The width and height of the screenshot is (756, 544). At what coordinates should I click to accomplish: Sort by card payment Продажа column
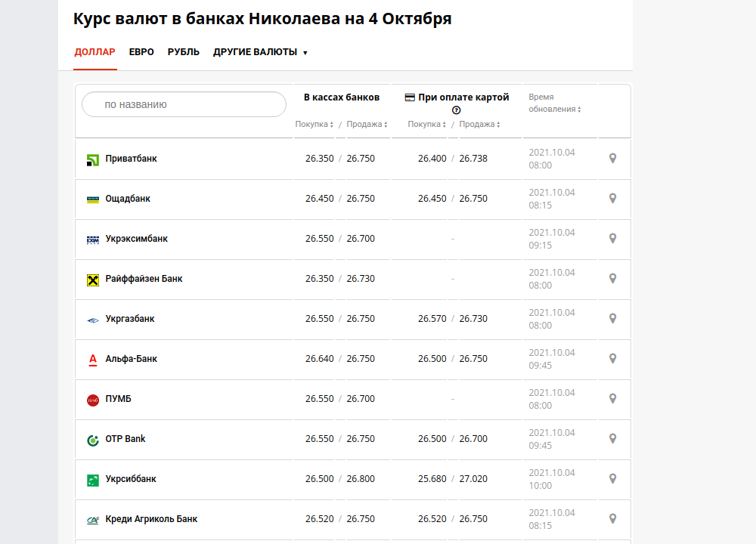pyautogui.click(x=479, y=125)
